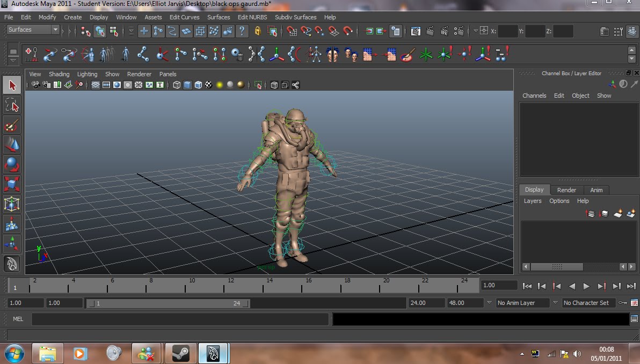Screen dimensions: 640x364
Task: Play animation forwards
Action: 586,287
